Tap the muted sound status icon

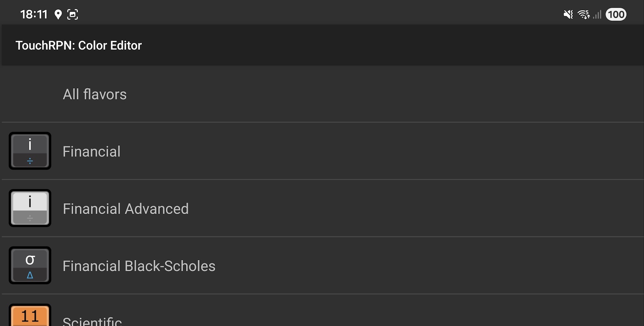(568, 15)
